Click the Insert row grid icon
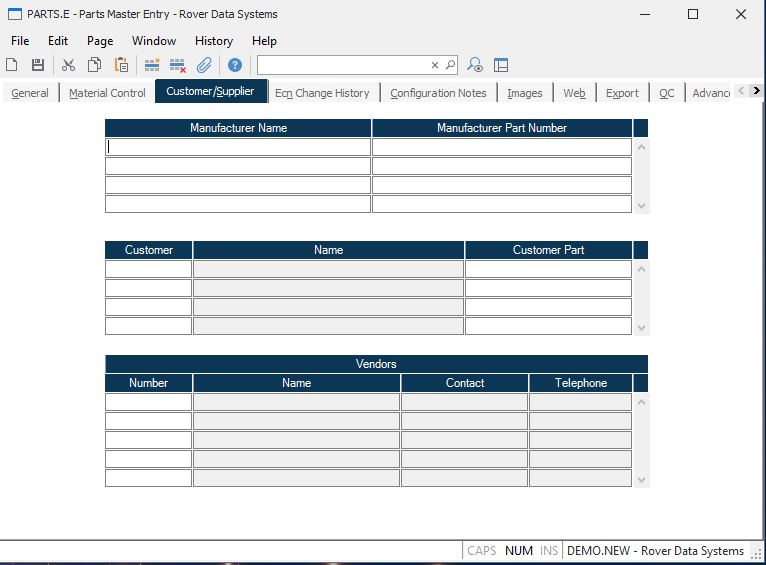The width and height of the screenshot is (766, 565). [x=152, y=65]
